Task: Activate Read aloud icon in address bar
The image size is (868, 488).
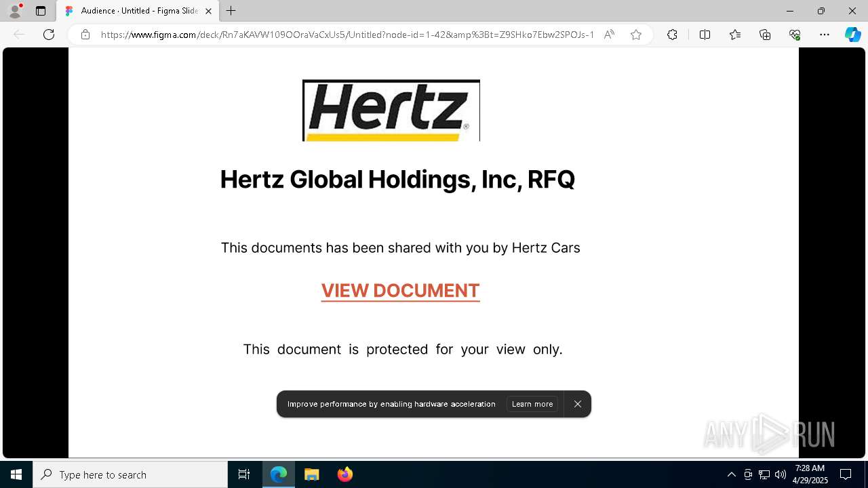Action: [x=609, y=35]
